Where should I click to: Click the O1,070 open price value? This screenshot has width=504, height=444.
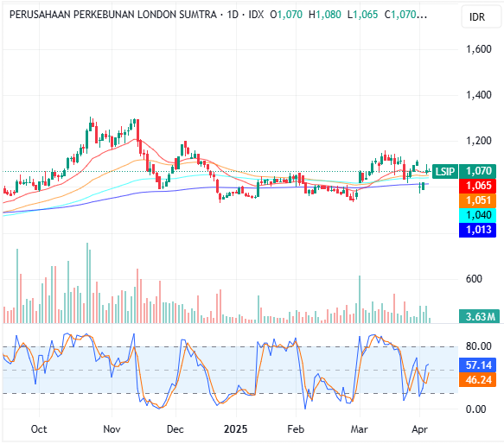286,15
